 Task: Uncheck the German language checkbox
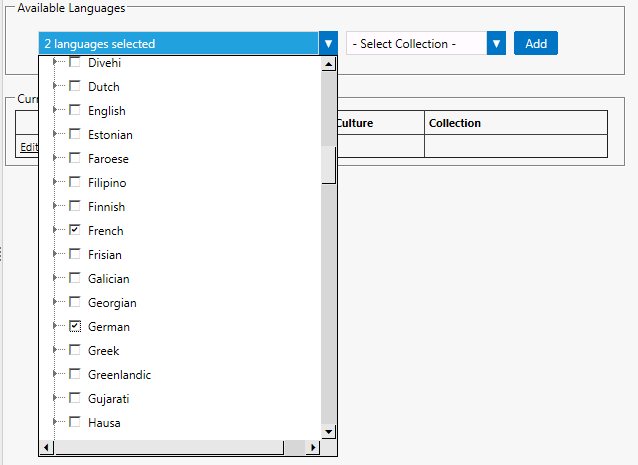(75, 327)
